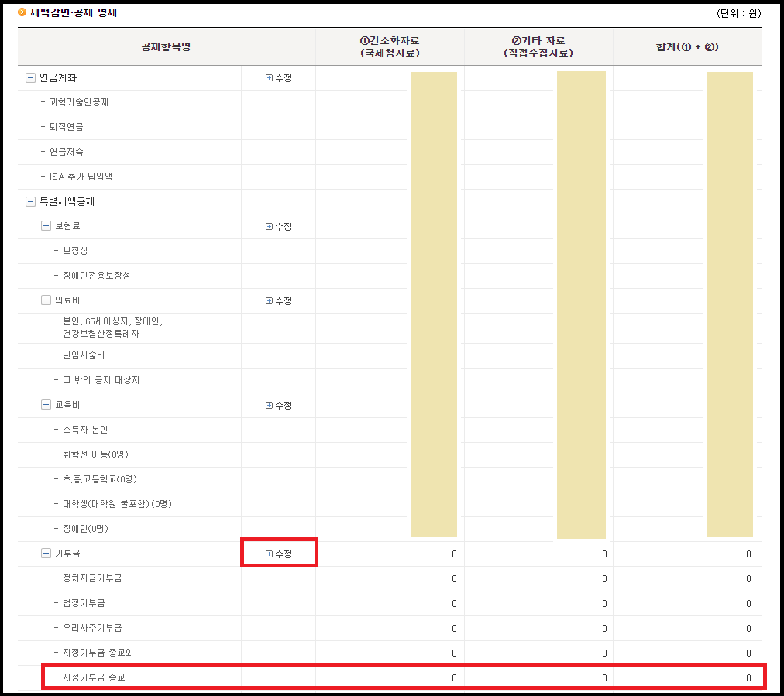Image resolution: width=784 pixels, height=696 pixels.
Task: Click the ①간소화자료(국세청자료) column header
Action: pyautogui.click(x=390, y=46)
